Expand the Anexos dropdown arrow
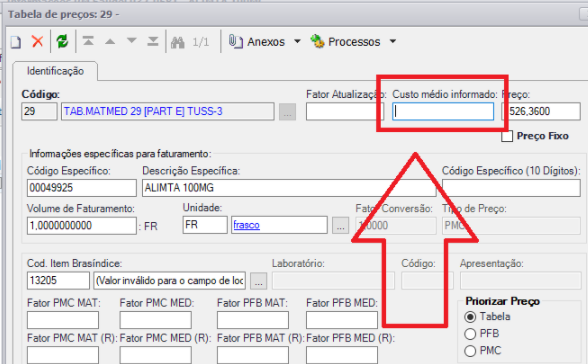588x364 pixels. (x=297, y=41)
